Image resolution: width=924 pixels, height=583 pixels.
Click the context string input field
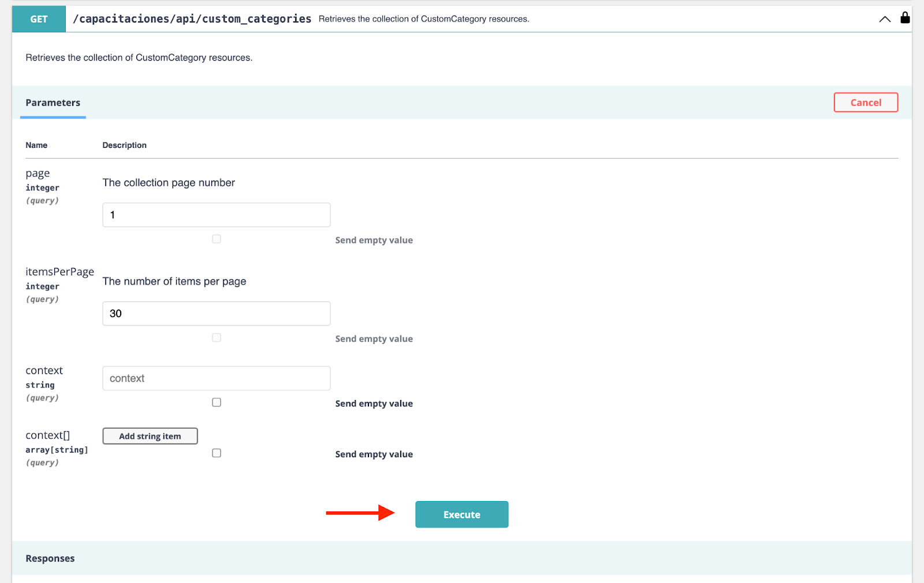(216, 378)
